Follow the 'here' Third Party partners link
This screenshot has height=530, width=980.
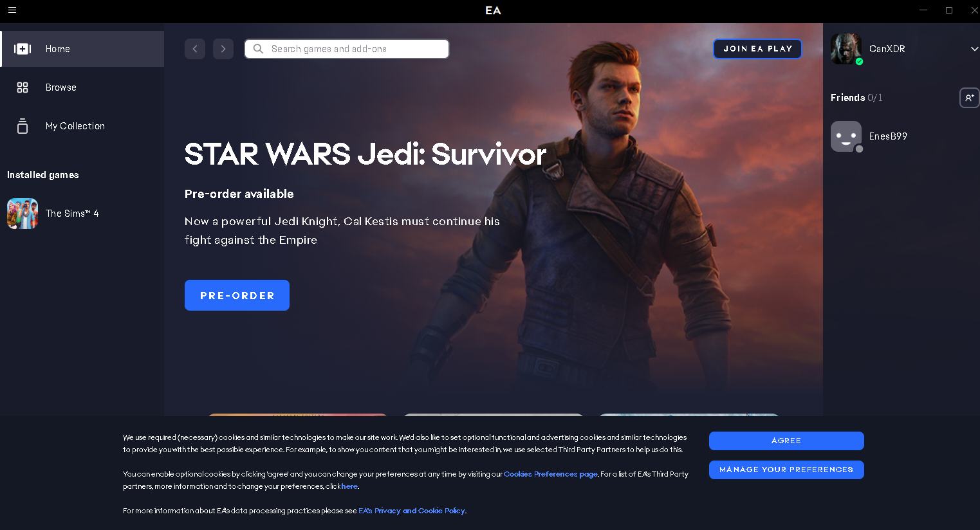349,486
